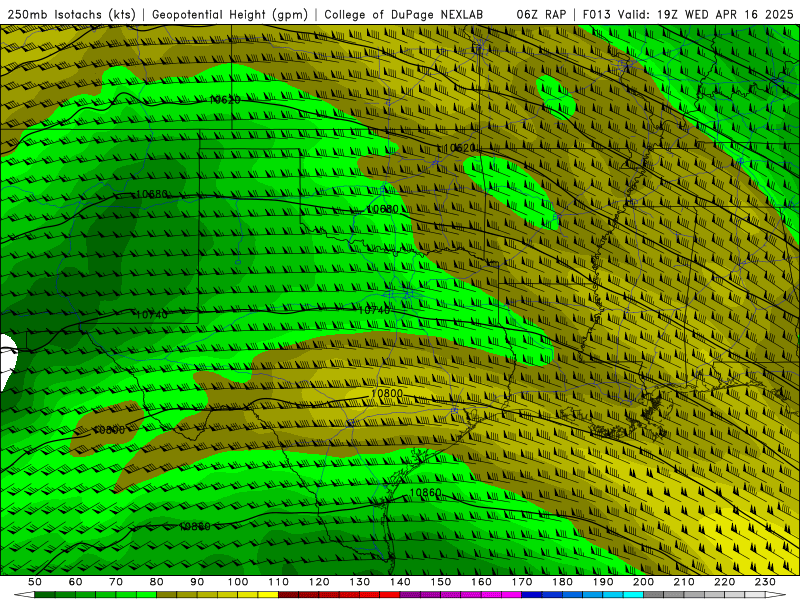Click the 220 tick label on the colorbar
Image resolution: width=800 pixels, height=600 pixels.
point(724,582)
